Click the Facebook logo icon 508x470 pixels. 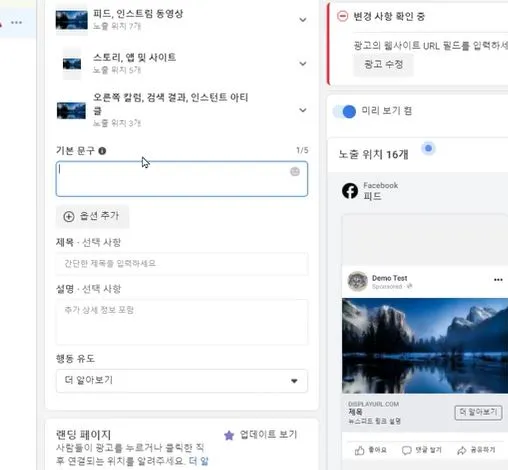[350, 191]
